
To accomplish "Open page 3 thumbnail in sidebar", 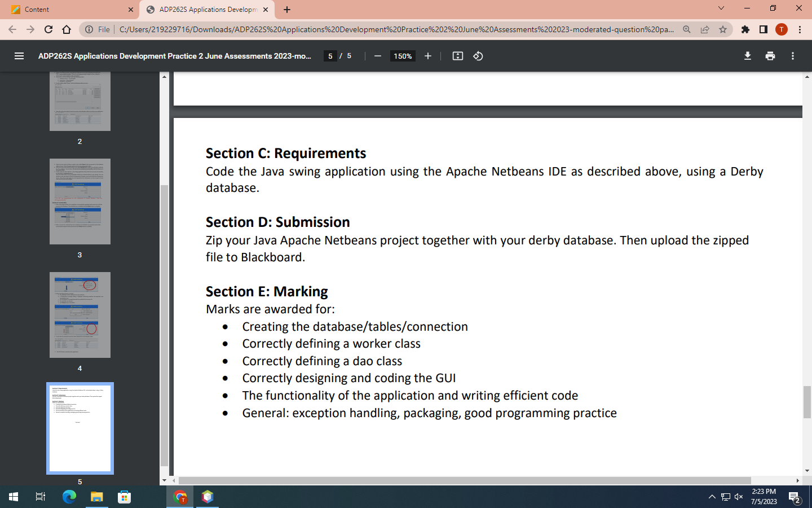I will point(80,202).
